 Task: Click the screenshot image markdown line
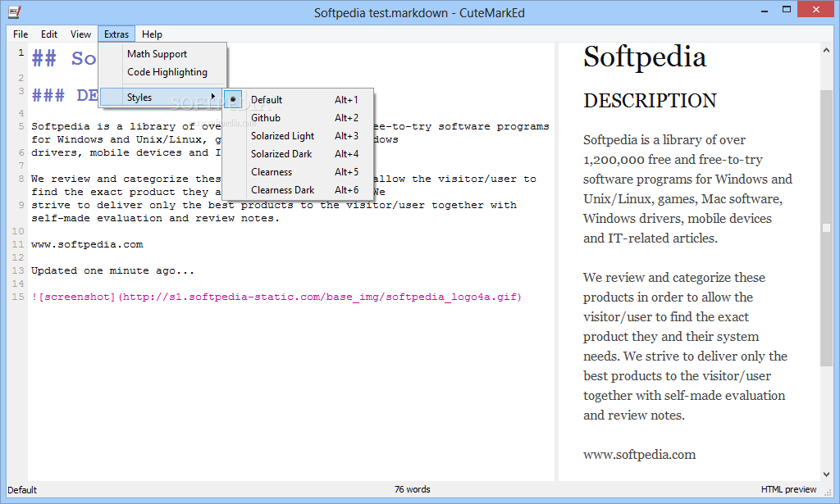(276, 297)
